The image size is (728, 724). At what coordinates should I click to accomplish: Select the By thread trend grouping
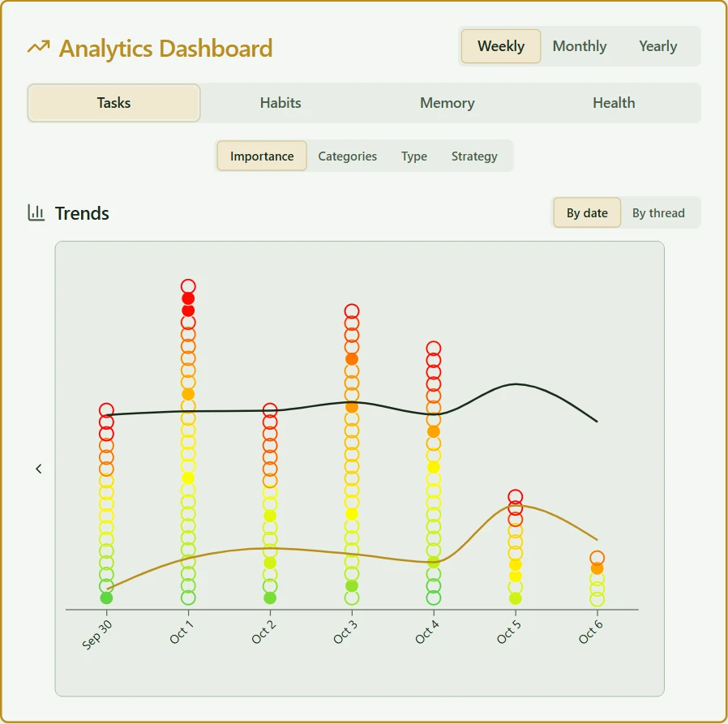658,212
